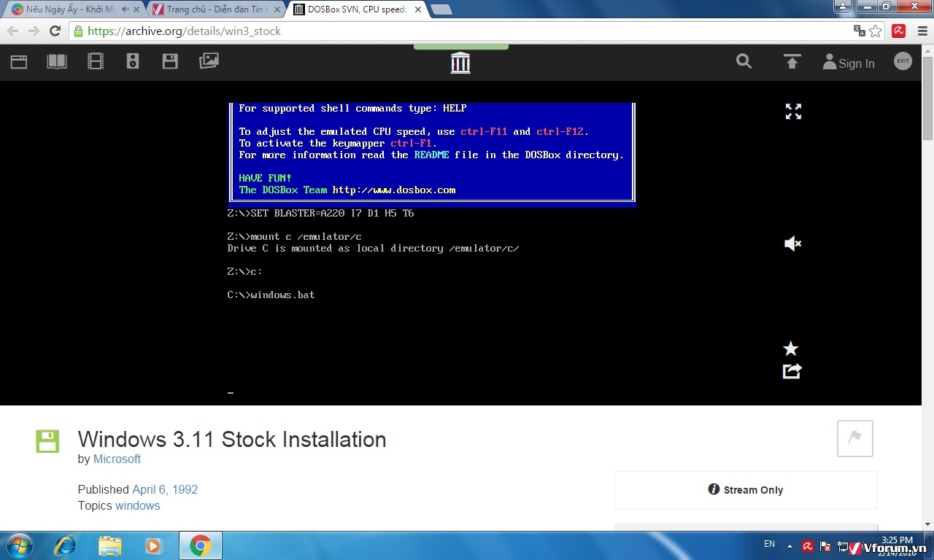The height and width of the screenshot is (560, 934).
Task: Open the Software floppy icon in navbar
Action: tap(170, 62)
